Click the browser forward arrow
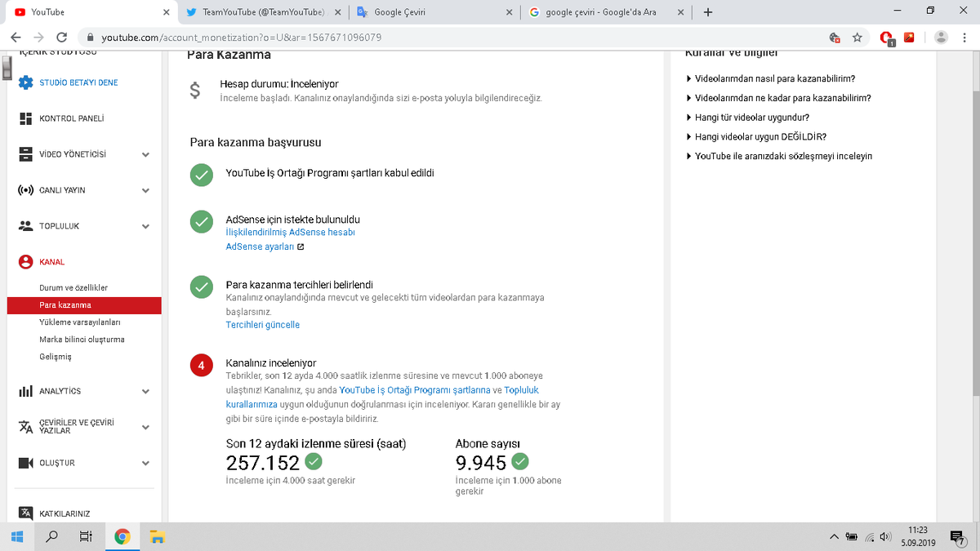 click(x=38, y=38)
